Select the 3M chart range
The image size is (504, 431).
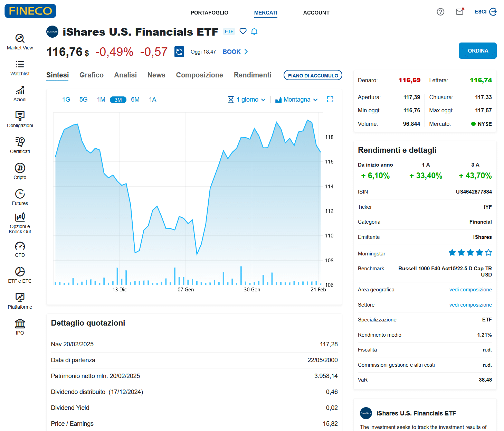click(118, 100)
